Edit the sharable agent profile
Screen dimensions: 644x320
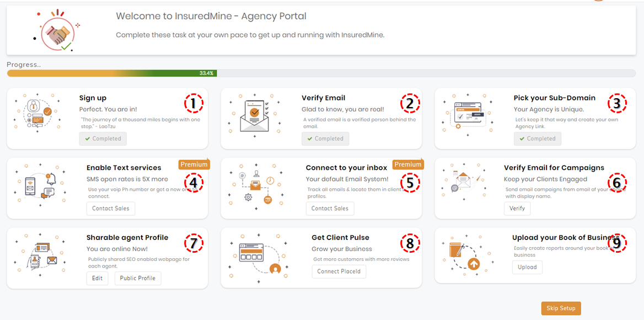(x=98, y=278)
